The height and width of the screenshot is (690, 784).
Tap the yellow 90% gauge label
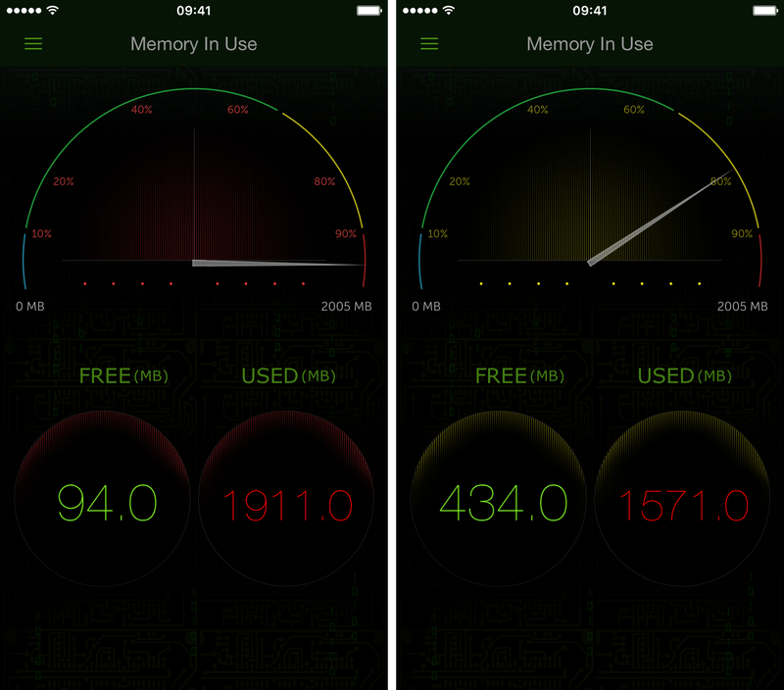(x=742, y=233)
